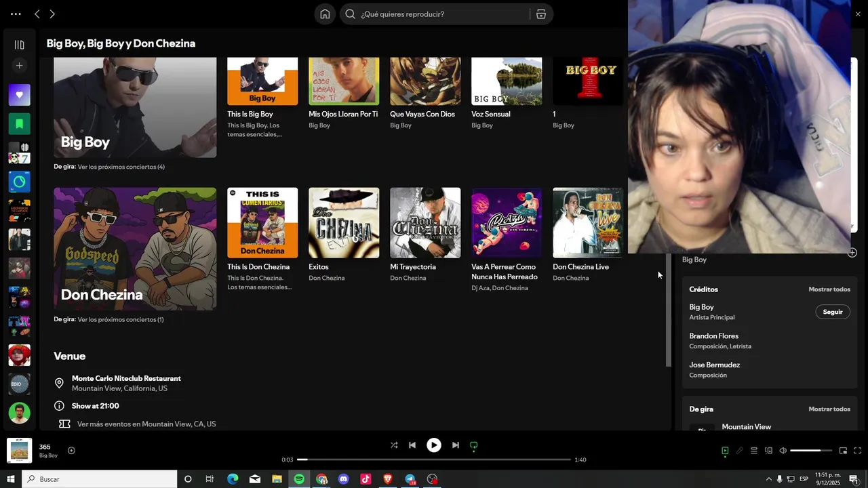868x488 pixels.
Task: Open now playing album cover '365'
Action: (19, 451)
